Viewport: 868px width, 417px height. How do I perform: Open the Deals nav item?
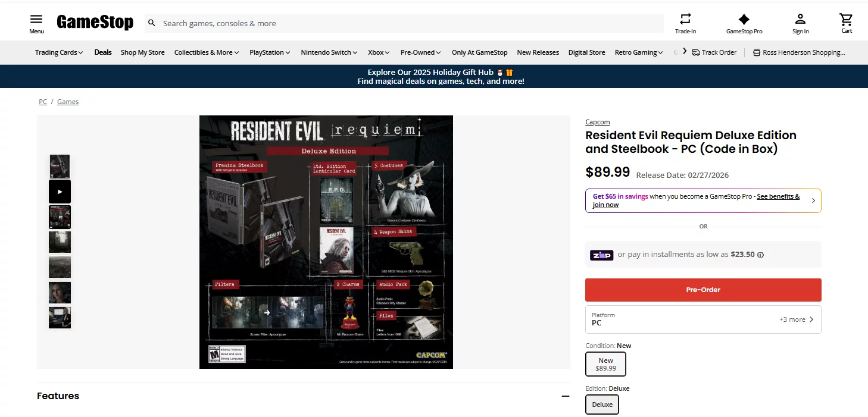tap(103, 52)
